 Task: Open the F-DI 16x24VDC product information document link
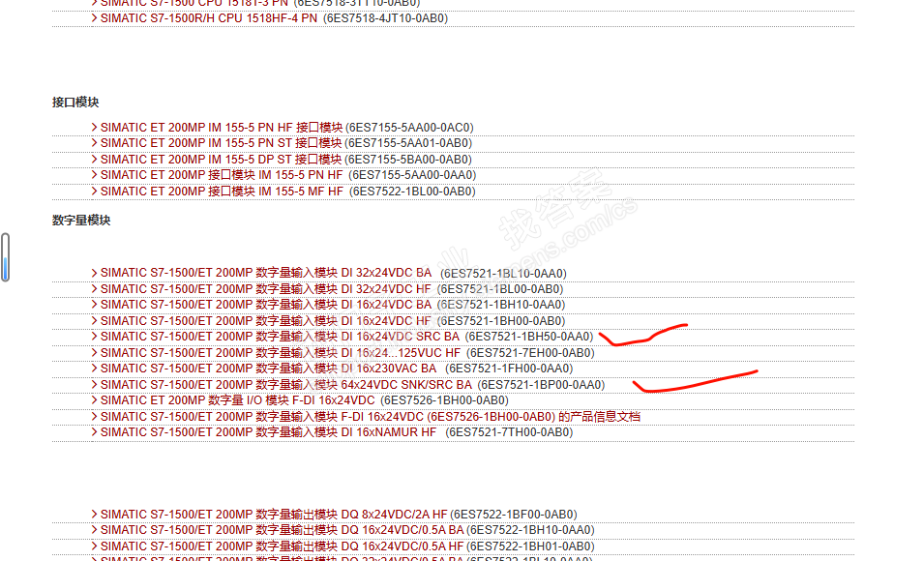click(370, 417)
